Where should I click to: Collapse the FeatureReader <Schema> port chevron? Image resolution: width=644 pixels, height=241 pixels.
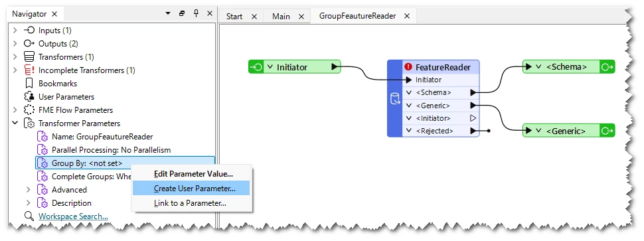point(409,92)
